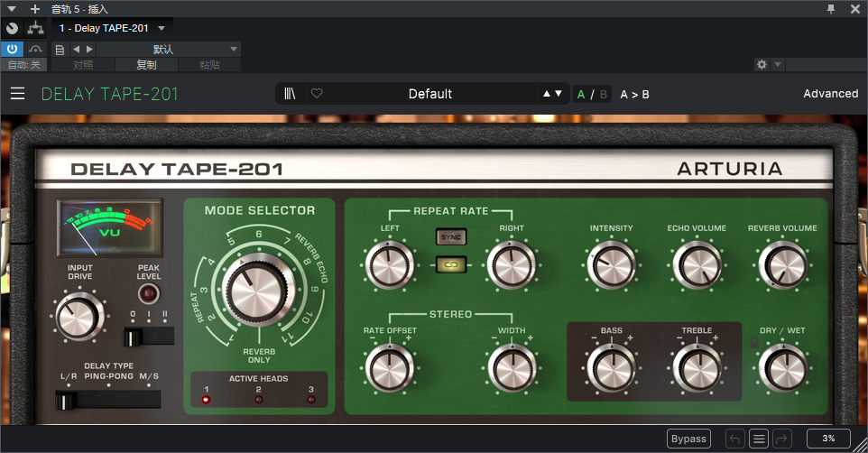Copy settings with A > B
Screen dimensions: 868x453
pos(634,94)
